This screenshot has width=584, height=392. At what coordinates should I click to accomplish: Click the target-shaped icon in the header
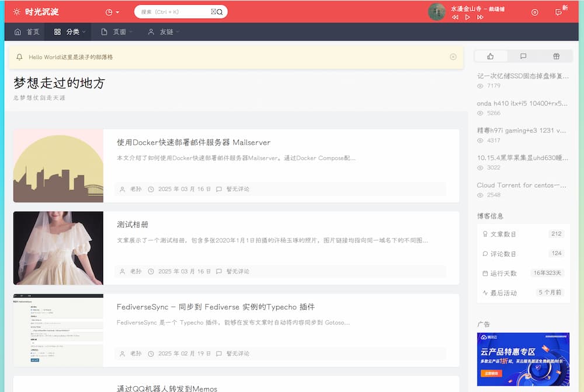534,12
